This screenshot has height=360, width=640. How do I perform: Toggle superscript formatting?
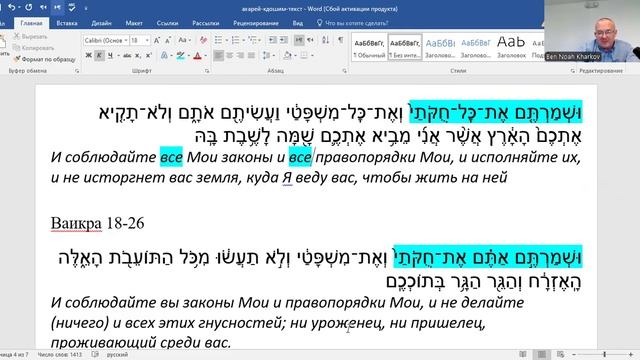point(149,55)
